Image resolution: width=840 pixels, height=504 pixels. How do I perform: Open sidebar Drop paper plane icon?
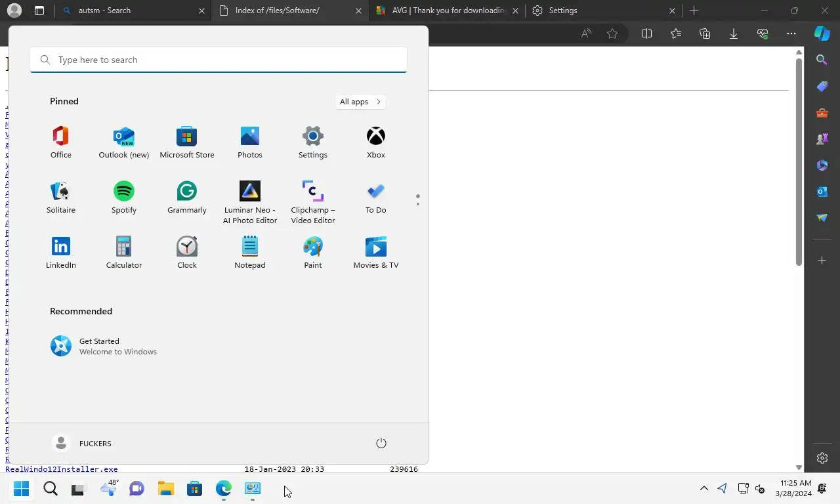pyautogui.click(x=822, y=218)
